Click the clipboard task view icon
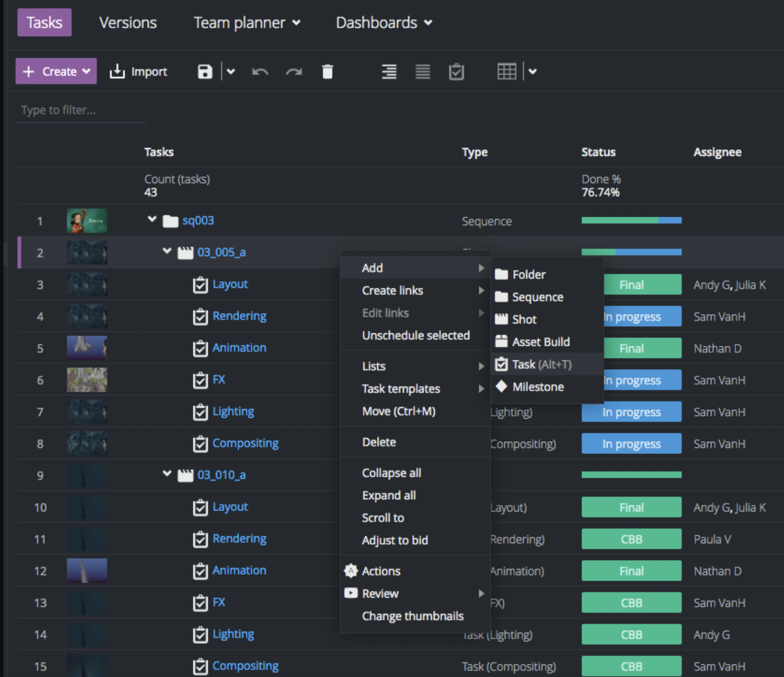This screenshot has width=784, height=677. pos(456,72)
